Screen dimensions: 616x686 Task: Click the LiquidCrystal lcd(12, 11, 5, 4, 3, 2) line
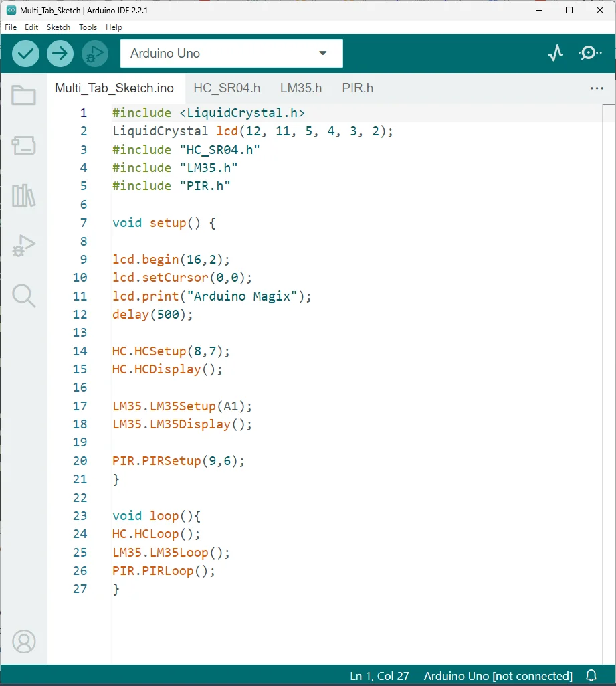[x=253, y=131]
